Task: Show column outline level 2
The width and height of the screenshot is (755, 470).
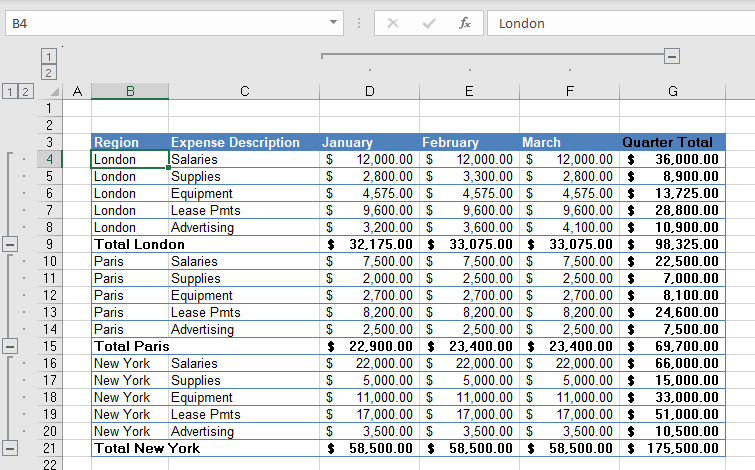Action: [x=48, y=72]
